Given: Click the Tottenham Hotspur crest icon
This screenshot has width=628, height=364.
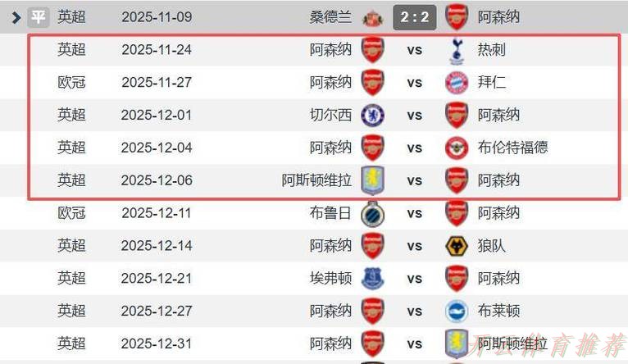Looking at the screenshot, I should 457,50.
